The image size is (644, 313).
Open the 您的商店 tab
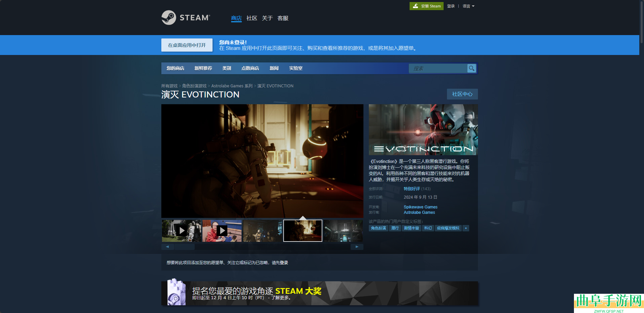[175, 68]
